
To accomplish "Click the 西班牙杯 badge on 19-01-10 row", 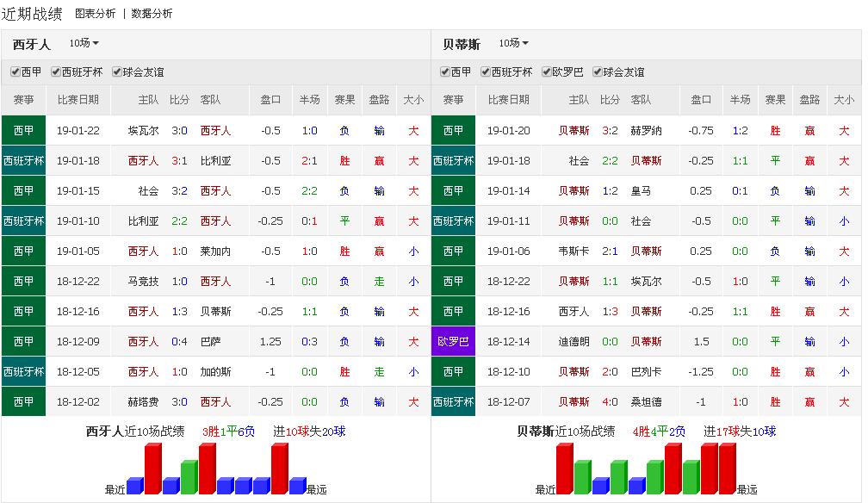I will point(23,221).
